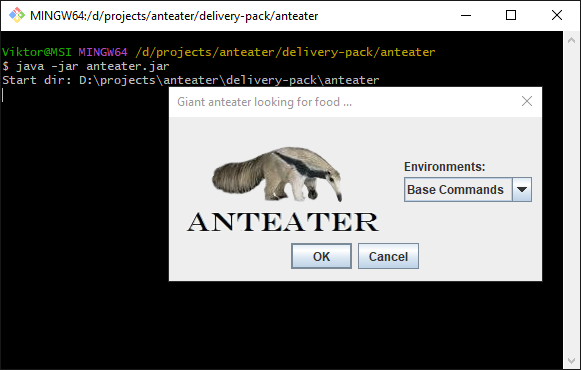Confirm the dialog with OK
The width and height of the screenshot is (581, 370).
(x=321, y=256)
